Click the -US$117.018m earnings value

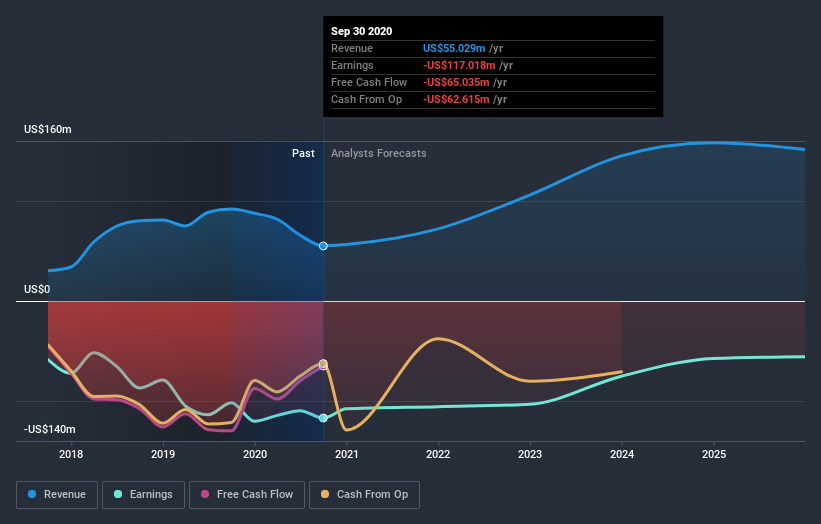tap(459, 65)
